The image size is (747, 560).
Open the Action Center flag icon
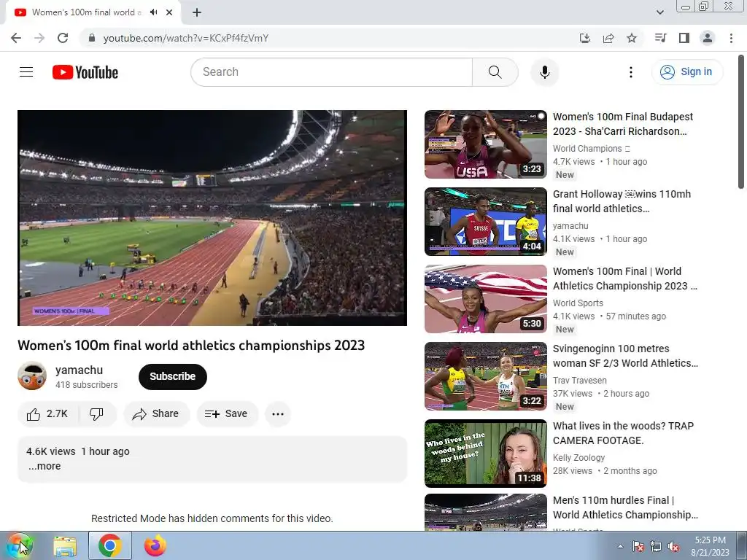click(x=638, y=547)
